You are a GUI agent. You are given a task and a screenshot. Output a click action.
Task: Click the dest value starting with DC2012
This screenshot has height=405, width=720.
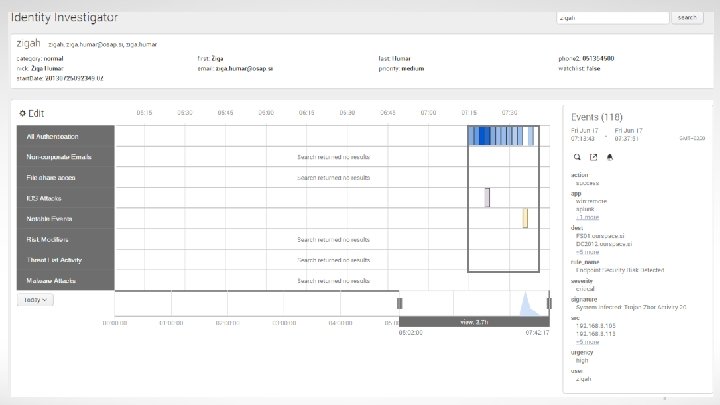604,244
